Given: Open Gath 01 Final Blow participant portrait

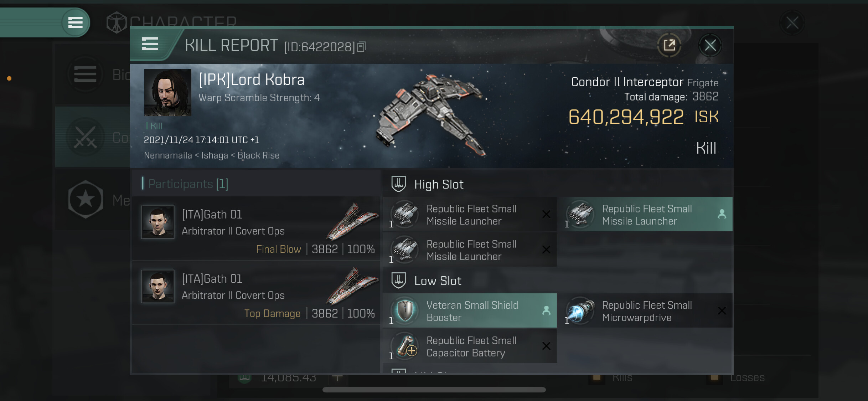Looking at the screenshot, I should [x=157, y=222].
